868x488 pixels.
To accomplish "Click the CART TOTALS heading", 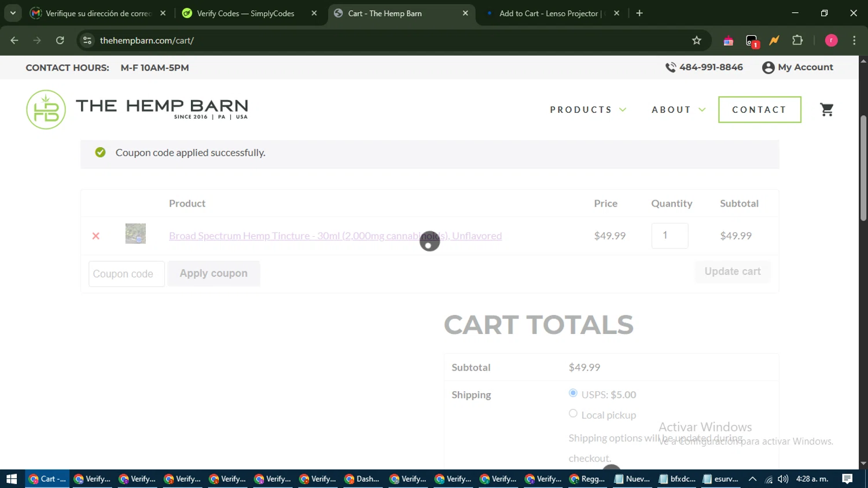I will [x=539, y=325].
